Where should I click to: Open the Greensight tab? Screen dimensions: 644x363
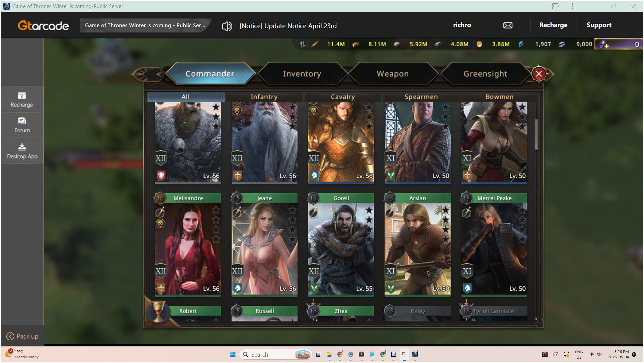pos(485,74)
